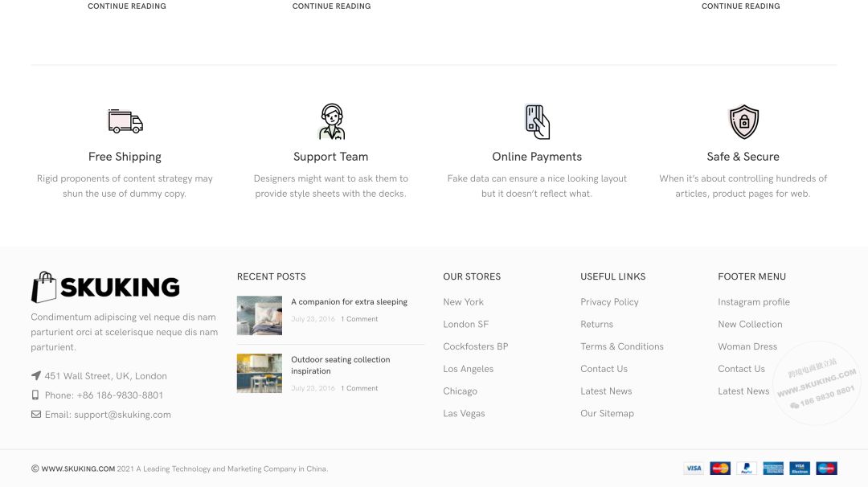This screenshot has height=487, width=868.
Task: Click the 'Free Shipping' heading
Action: tap(125, 157)
